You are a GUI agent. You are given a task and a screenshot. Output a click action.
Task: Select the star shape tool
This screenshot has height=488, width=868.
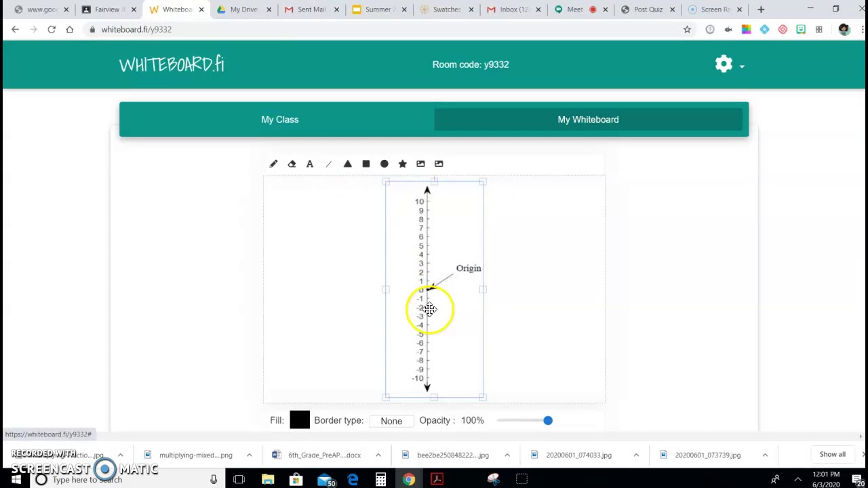tap(402, 163)
